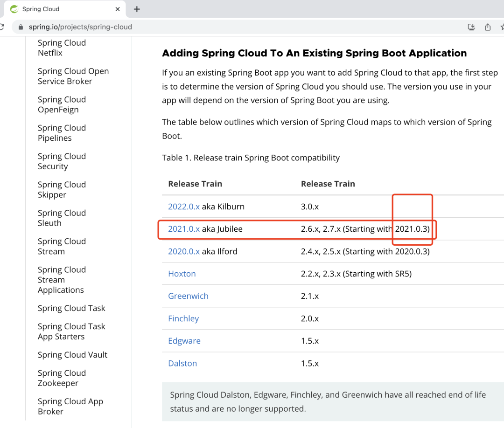Click the 2.1.x cell in Greenwich row
Viewport: 504px width, 428px height.
click(310, 296)
